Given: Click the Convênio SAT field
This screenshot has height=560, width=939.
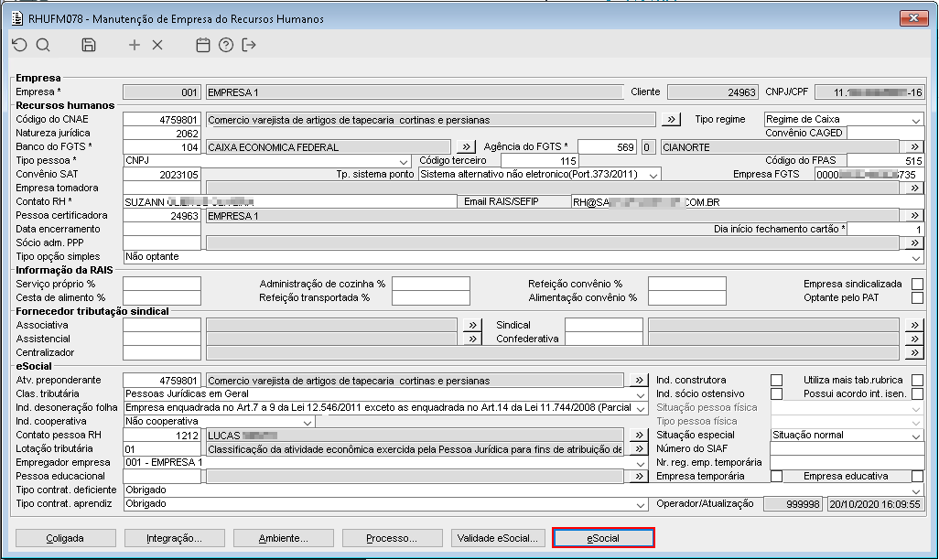Looking at the screenshot, I should pyautogui.click(x=162, y=174).
